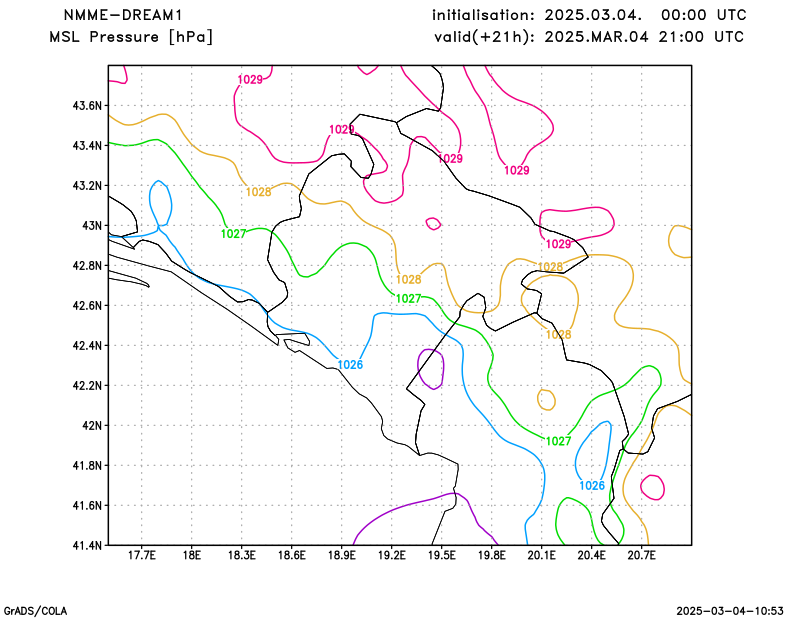This screenshot has width=800, height=618.
Task: Select the small purple closed contour
Action: click(431, 369)
